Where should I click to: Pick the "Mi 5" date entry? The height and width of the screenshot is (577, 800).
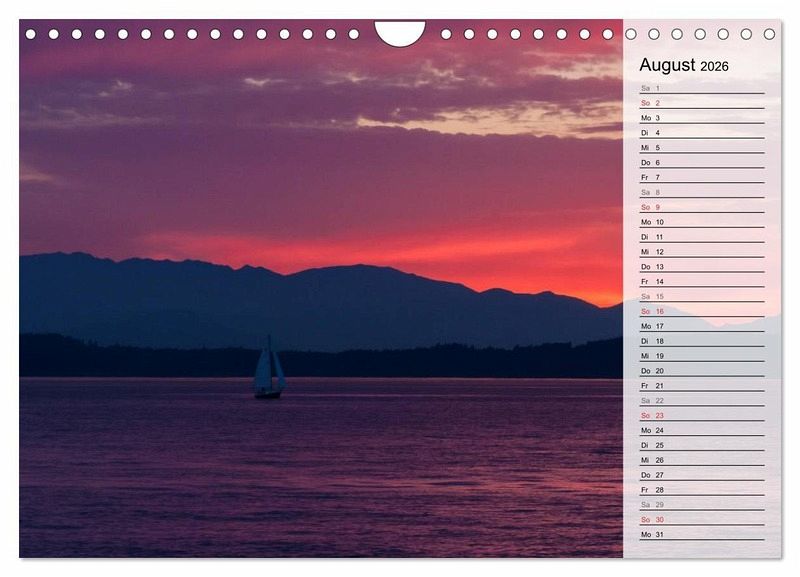(x=702, y=147)
